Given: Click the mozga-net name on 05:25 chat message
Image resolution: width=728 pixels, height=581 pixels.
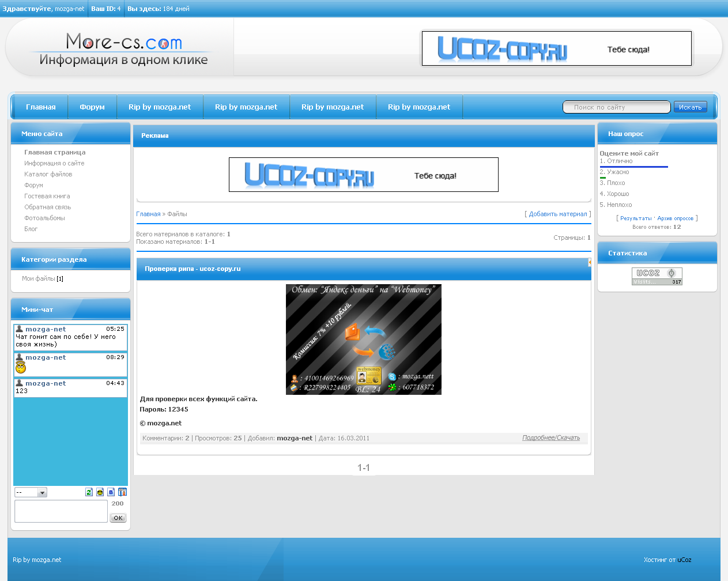Looking at the screenshot, I should (x=46, y=329).
